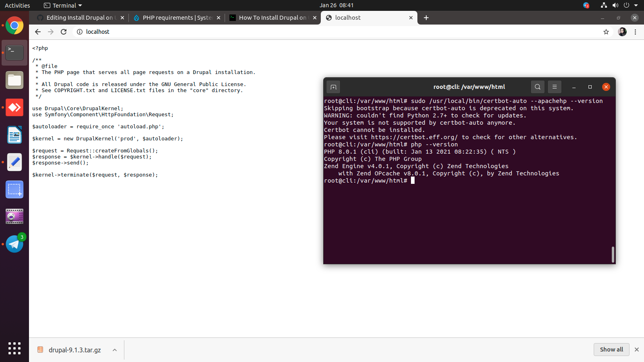The height and width of the screenshot is (362, 644).
Task: Bookmark this page with the star
Action: tap(606, 32)
